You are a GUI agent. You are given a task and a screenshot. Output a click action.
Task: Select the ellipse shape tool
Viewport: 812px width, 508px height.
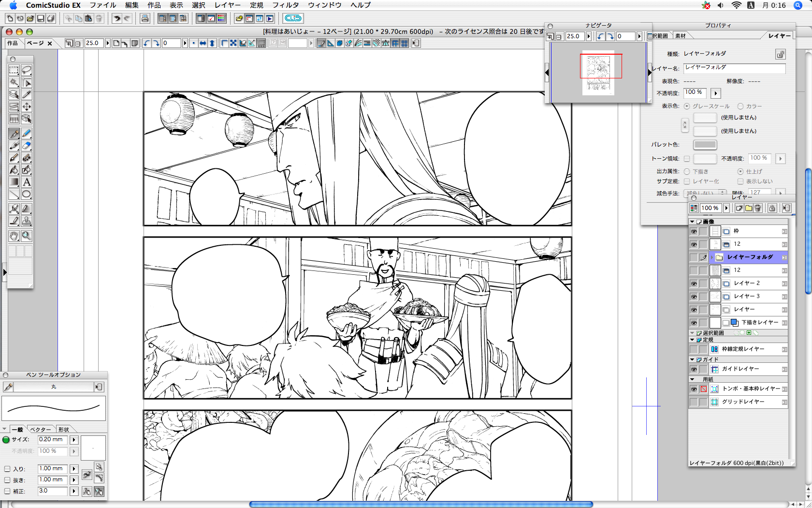pyautogui.click(x=27, y=194)
